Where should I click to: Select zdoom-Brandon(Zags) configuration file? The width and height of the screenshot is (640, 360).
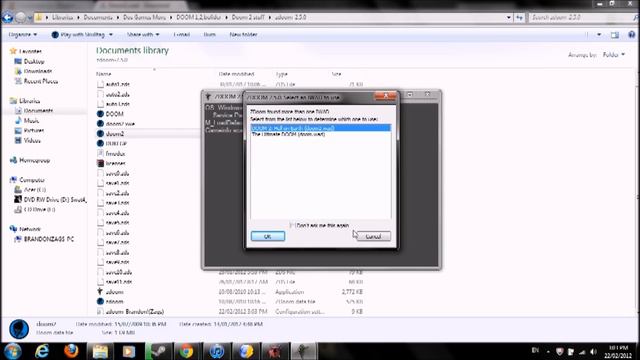click(135, 311)
